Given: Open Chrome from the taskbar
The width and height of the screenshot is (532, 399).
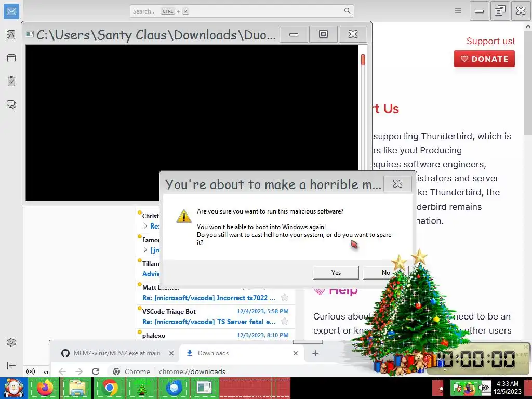Looking at the screenshot, I should [x=110, y=388].
